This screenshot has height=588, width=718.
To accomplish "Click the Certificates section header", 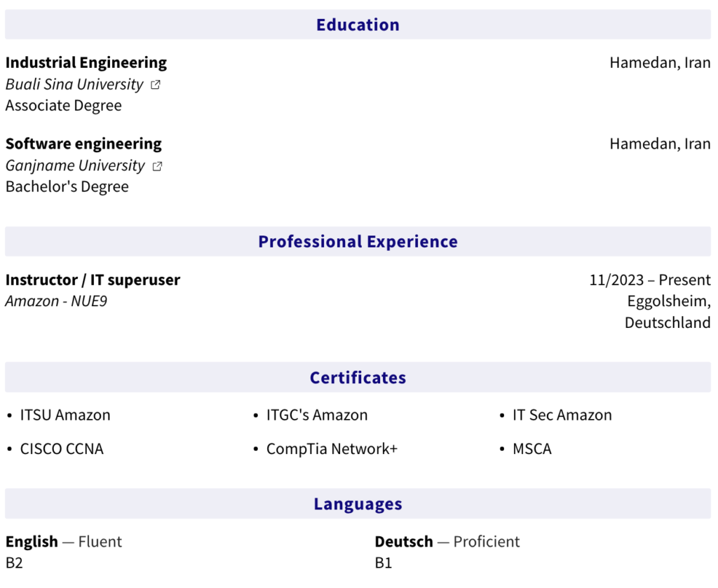I will pyautogui.click(x=358, y=378).
